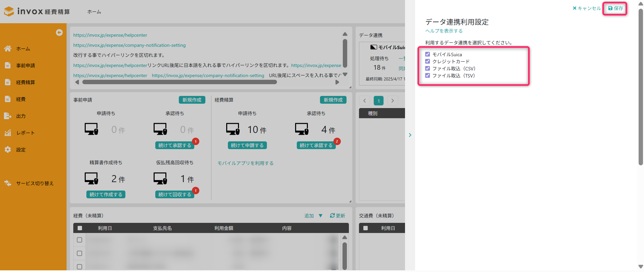
Task: Click the サービス切り替え switch icon
Action: point(8,183)
